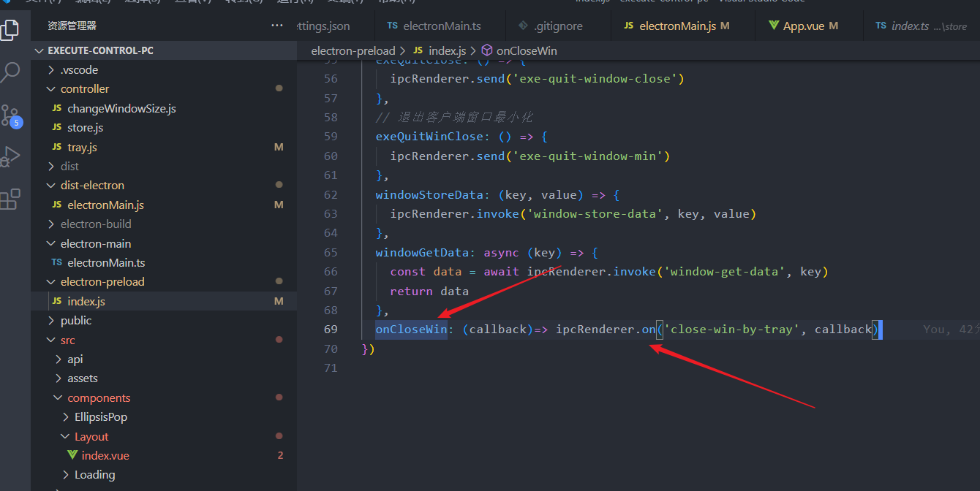Select index.js under electron-preload
The image size is (980, 491).
tap(86, 301)
